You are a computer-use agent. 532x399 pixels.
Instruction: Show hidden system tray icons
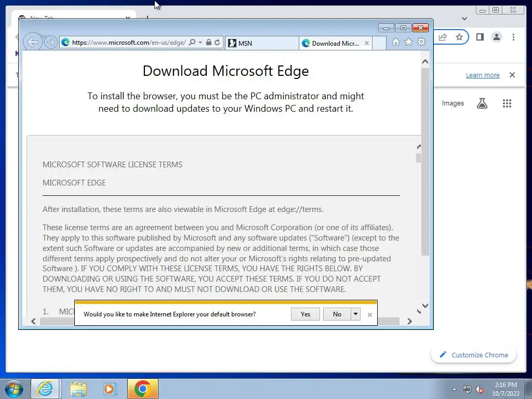454,389
